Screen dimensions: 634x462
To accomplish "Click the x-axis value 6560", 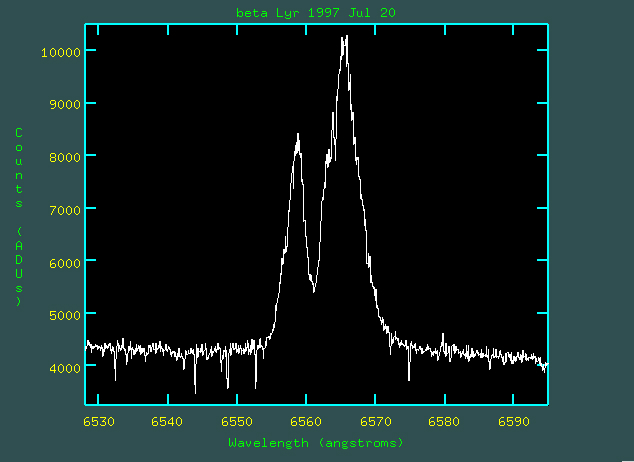I will tap(306, 422).
